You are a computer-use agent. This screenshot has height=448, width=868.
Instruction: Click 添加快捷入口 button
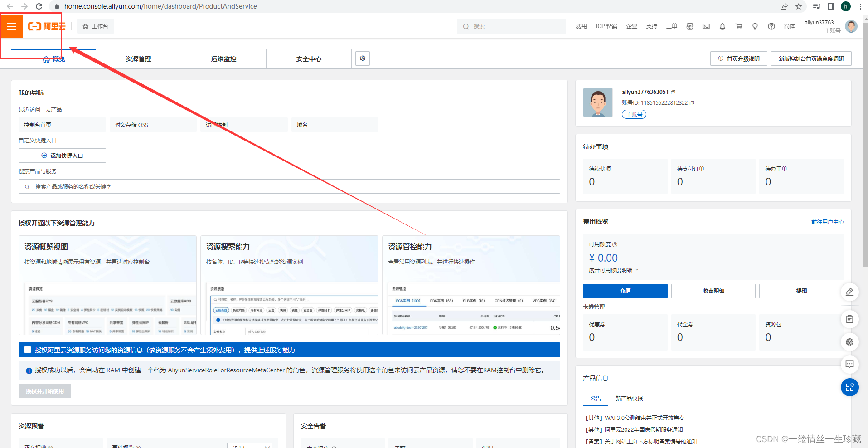(x=62, y=156)
